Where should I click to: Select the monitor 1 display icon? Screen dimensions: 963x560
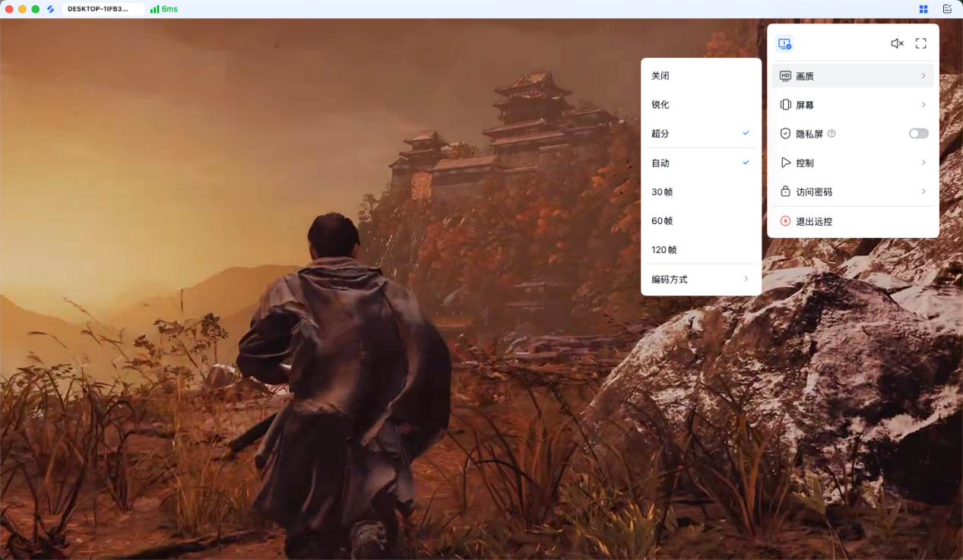(x=784, y=44)
